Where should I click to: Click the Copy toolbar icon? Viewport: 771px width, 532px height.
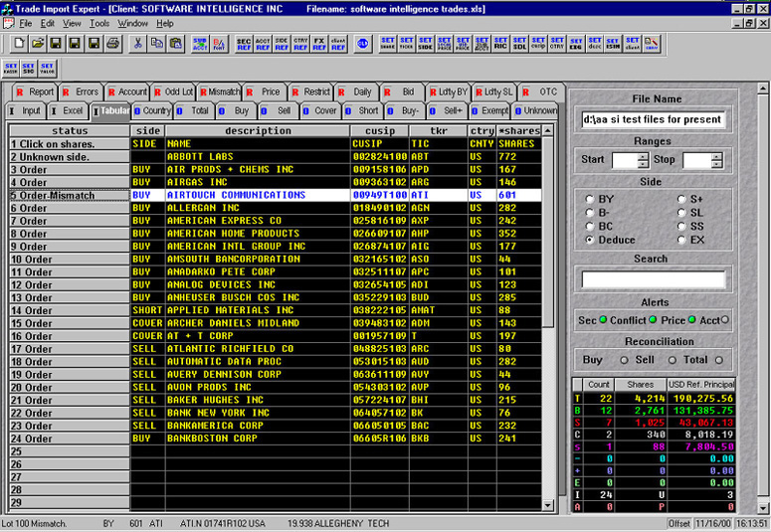[x=157, y=44]
